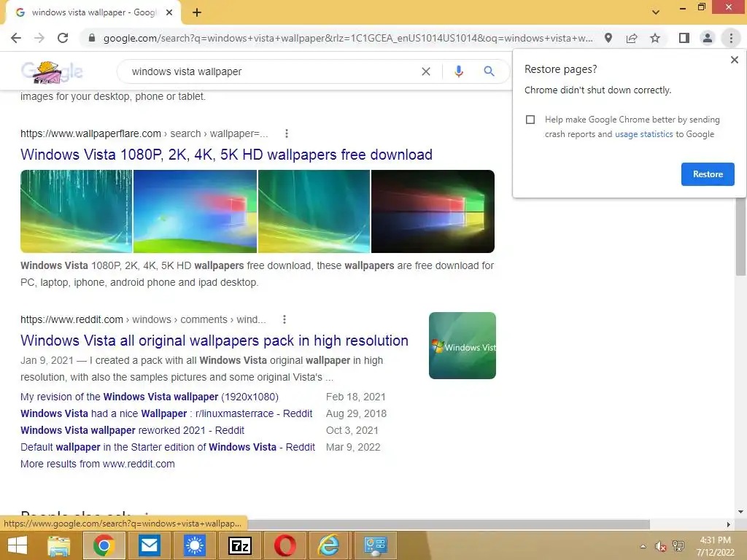Open the Chrome profile avatar
Screen dimensions: 747x560
pyautogui.click(x=708, y=38)
